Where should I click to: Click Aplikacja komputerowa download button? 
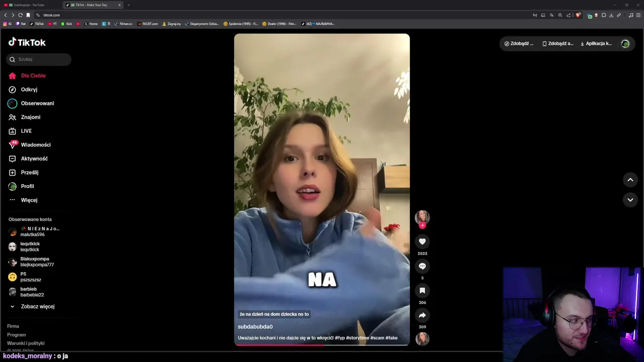[596, 44]
